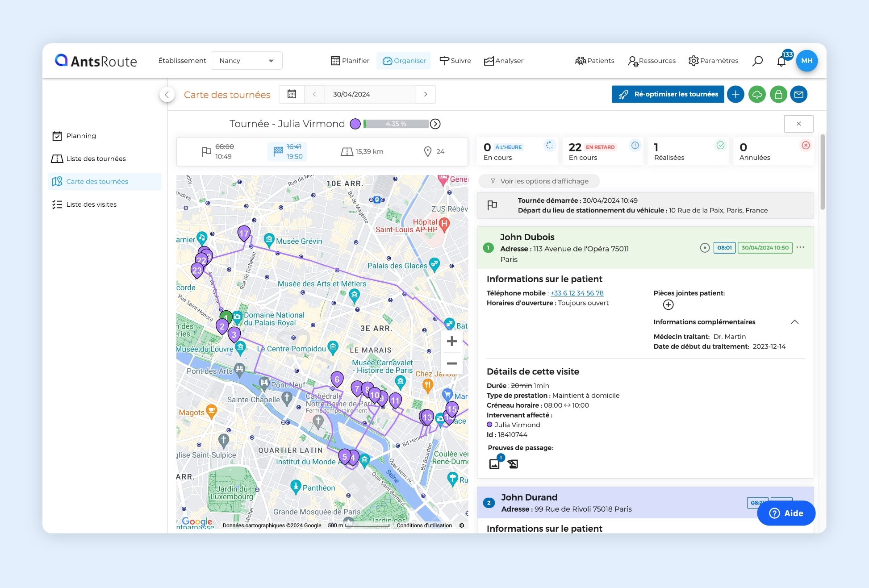Open the Nancy establishment dropdown
869x588 pixels.
(246, 61)
